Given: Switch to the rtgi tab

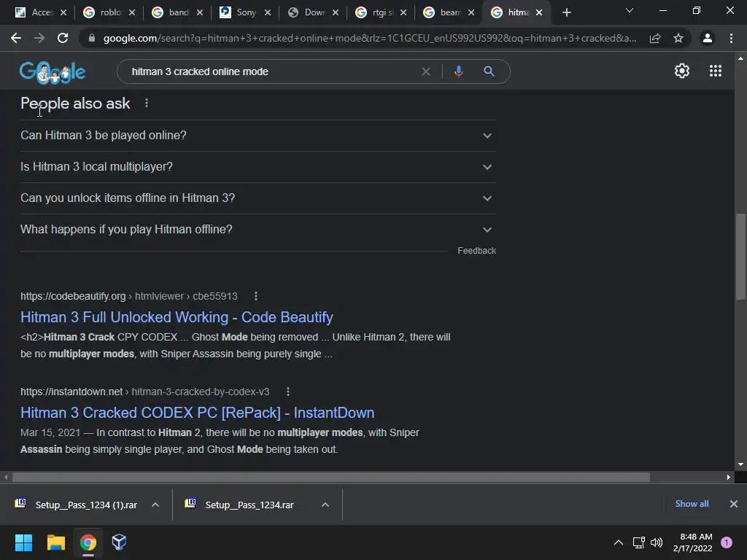Looking at the screenshot, I should tap(382, 12).
